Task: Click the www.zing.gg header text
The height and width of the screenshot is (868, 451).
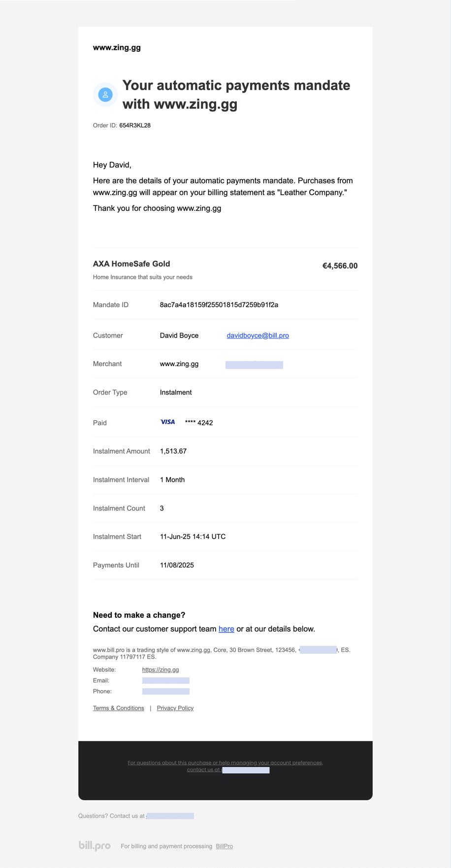Action: coord(117,48)
